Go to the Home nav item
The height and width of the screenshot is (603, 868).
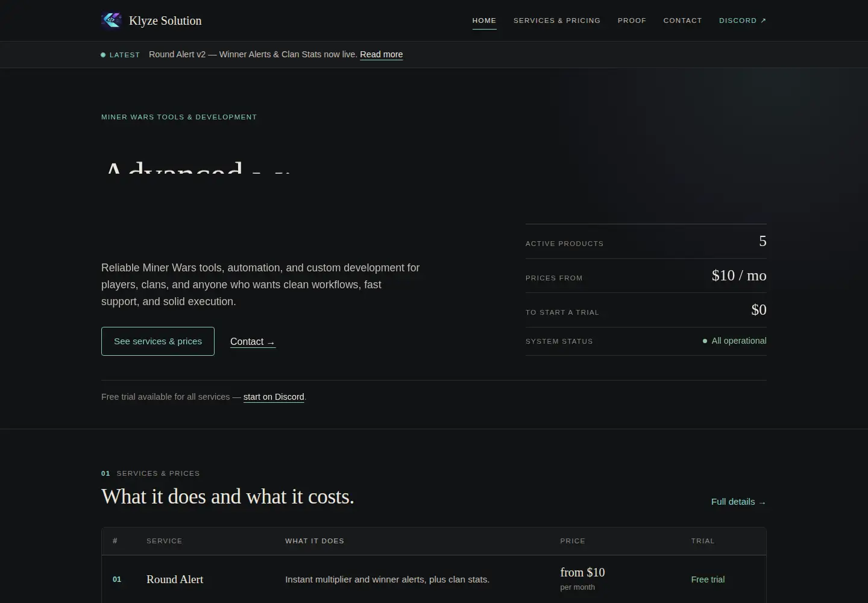coord(484,21)
